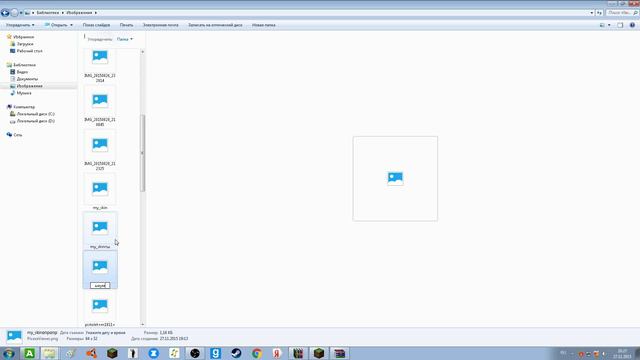The image size is (640, 360).
Task: Click Электронная почта in the toolbar
Action: 160,25
